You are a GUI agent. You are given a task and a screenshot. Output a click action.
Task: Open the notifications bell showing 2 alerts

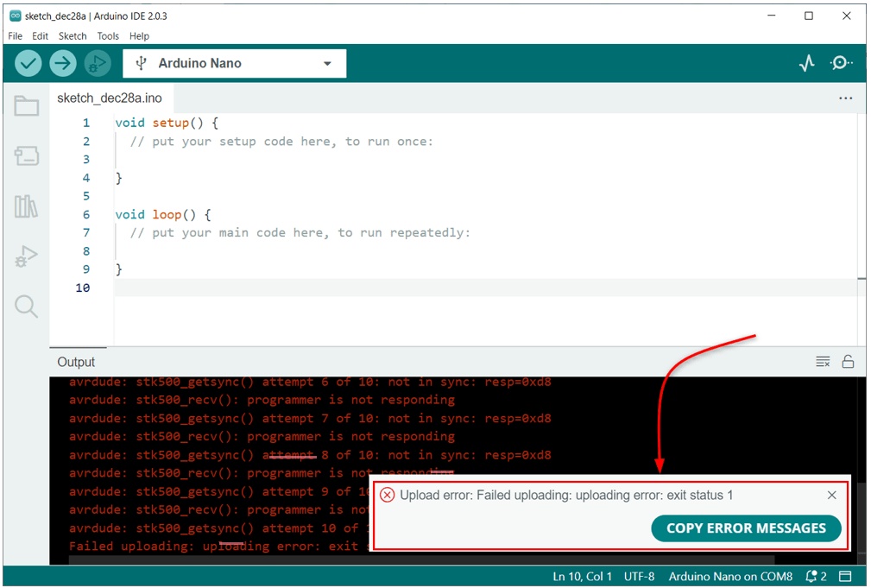pos(810,576)
